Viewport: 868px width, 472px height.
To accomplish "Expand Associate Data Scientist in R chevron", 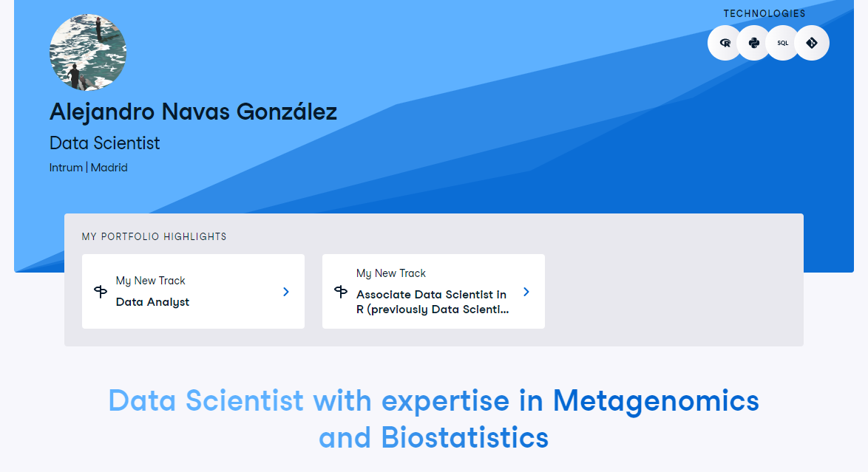I will coord(526,292).
